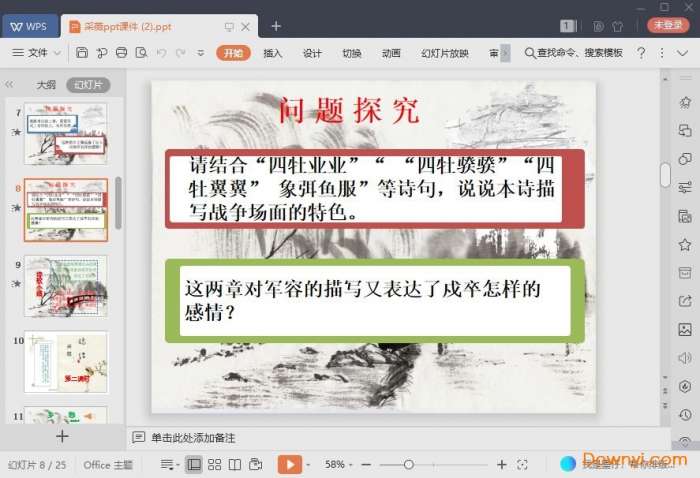
Task: Click 单击此处添加备注 notes area
Action: click(193, 438)
